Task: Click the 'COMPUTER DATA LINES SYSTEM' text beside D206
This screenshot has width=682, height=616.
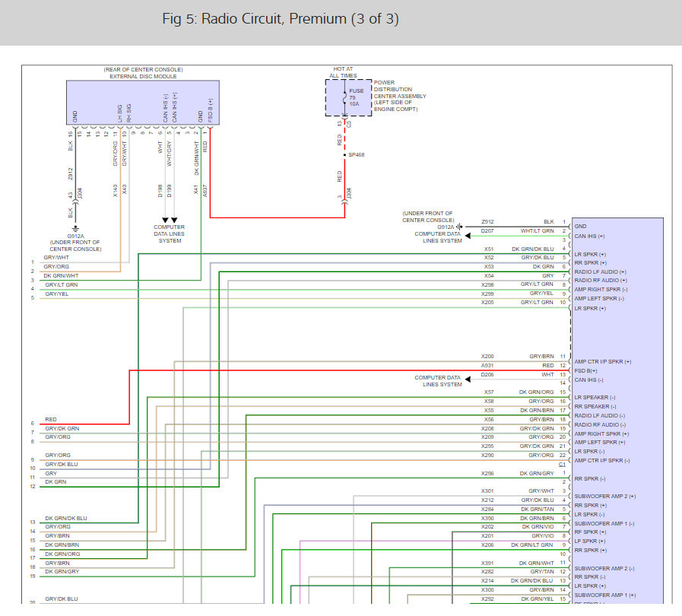Action: tap(438, 381)
